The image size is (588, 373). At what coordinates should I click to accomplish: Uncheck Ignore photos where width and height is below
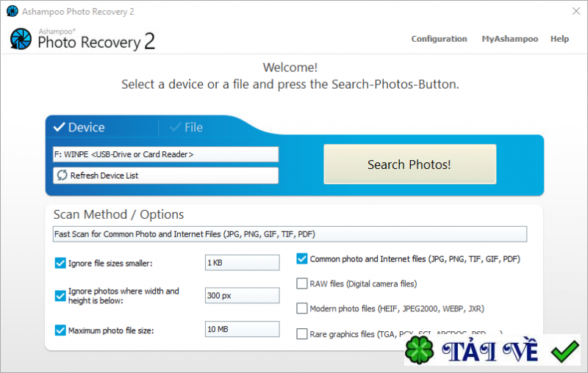click(x=60, y=296)
